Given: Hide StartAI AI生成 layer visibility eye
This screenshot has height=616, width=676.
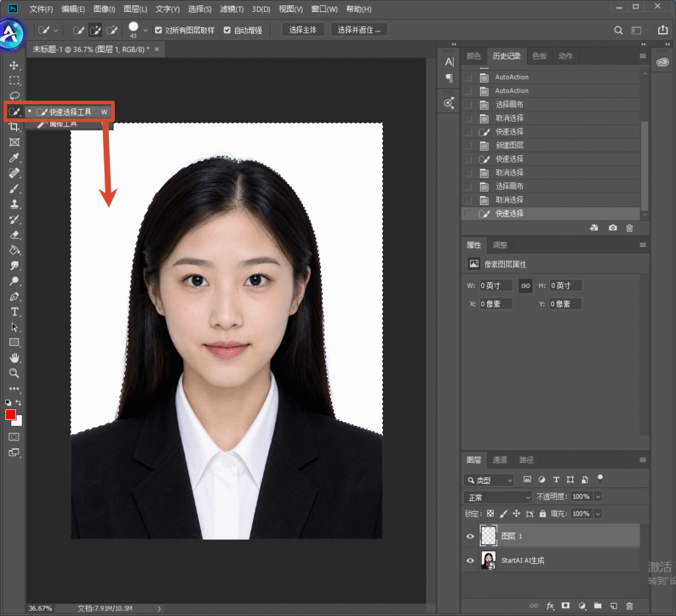Looking at the screenshot, I should coord(470,561).
